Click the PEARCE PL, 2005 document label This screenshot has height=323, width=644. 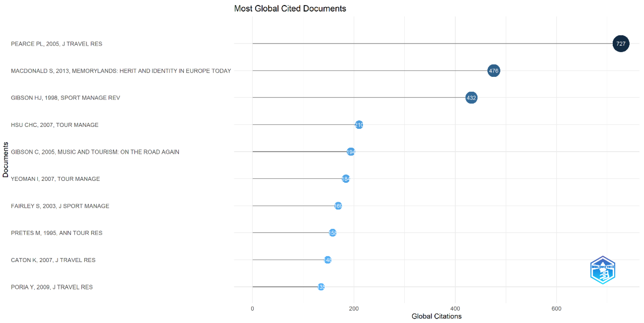(x=57, y=44)
